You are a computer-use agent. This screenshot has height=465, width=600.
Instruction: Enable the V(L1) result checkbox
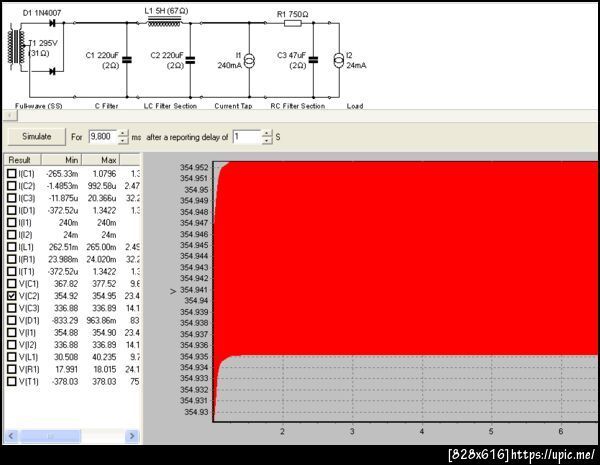12,357
